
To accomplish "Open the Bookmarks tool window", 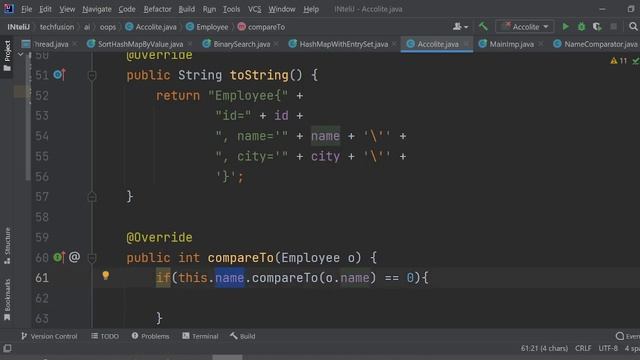I will click(x=7, y=299).
